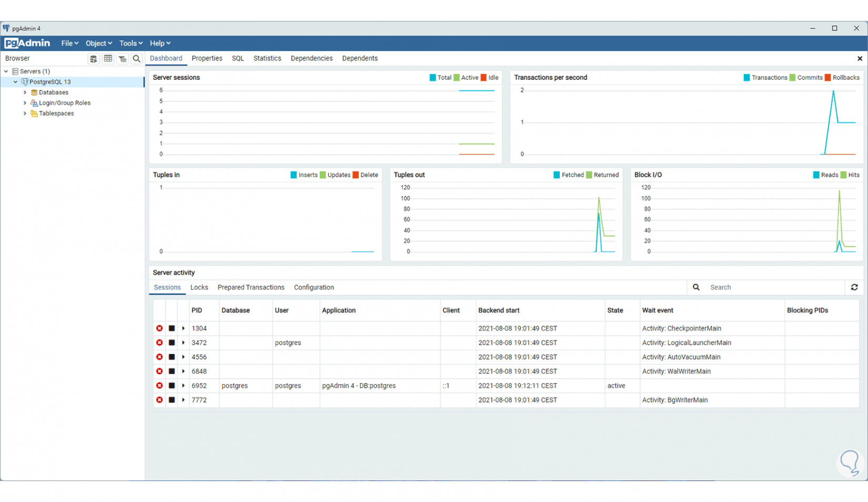868x502 pixels.
Task: Open the Search Objects magnifier icon
Action: [137, 58]
